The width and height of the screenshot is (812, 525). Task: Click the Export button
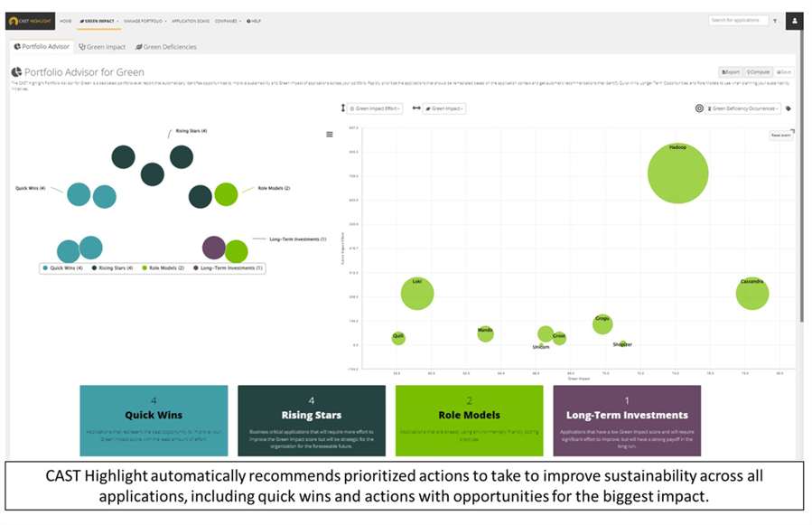pyautogui.click(x=730, y=71)
